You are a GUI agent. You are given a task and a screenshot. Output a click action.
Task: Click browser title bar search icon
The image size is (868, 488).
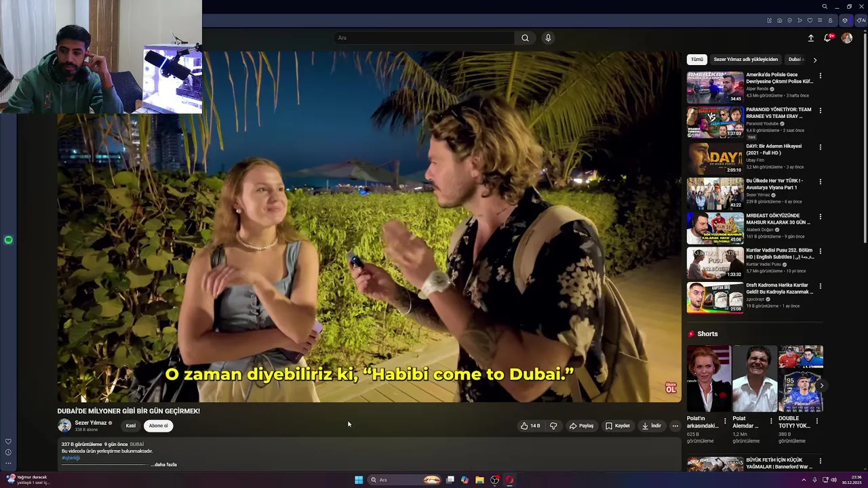tap(825, 6)
